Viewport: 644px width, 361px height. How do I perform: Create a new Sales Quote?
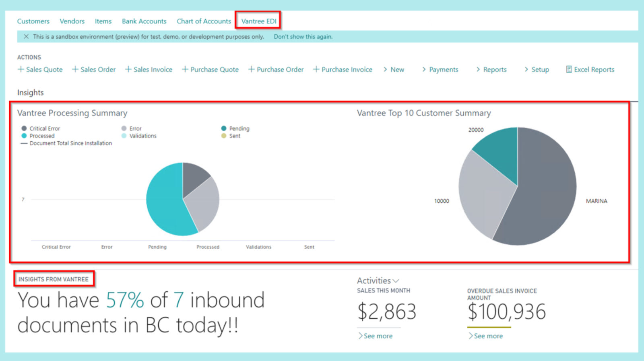pyautogui.click(x=40, y=70)
